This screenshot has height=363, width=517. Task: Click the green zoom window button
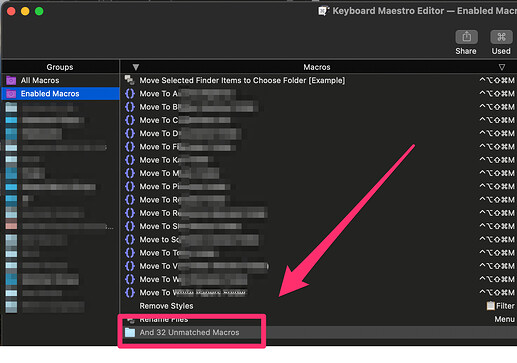(39, 11)
